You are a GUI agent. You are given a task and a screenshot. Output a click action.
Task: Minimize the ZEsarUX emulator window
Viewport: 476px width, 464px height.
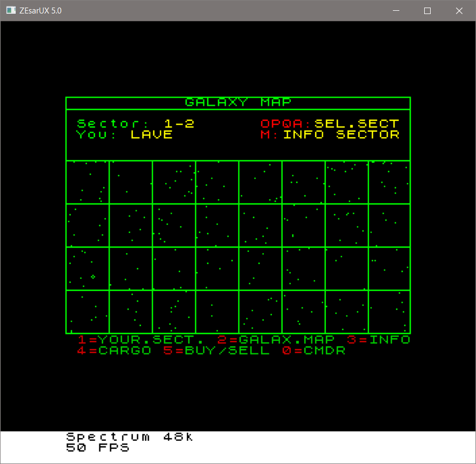coord(396,11)
